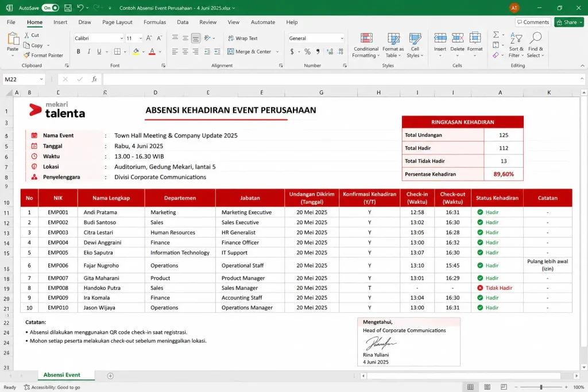The height and width of the screenshot is (392, 588).
Task: Click Decrease Decimal icon
Action: pos(341,52)
